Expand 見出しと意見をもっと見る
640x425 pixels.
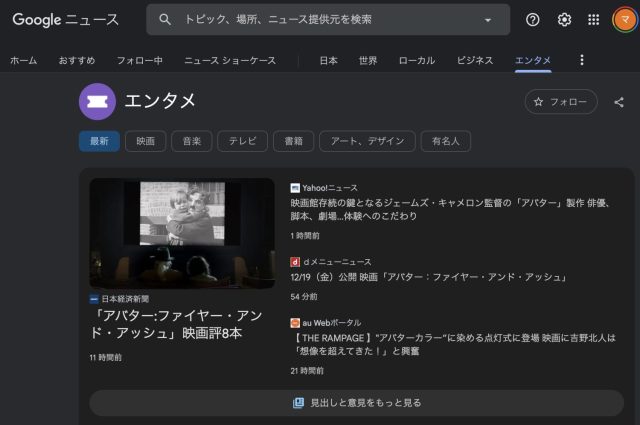coord(357,403)
